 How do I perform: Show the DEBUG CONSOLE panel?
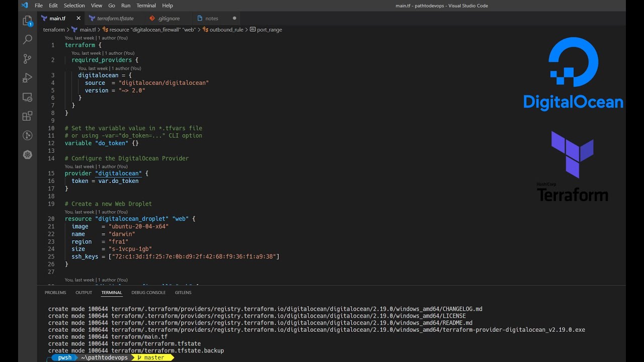tap(148, 293)
